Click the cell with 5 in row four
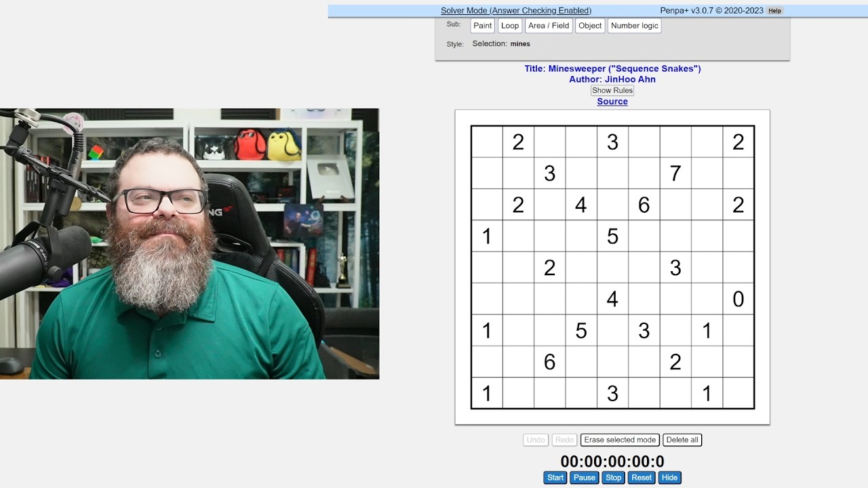Screen dimensions: 868x488 click(612, 236)
